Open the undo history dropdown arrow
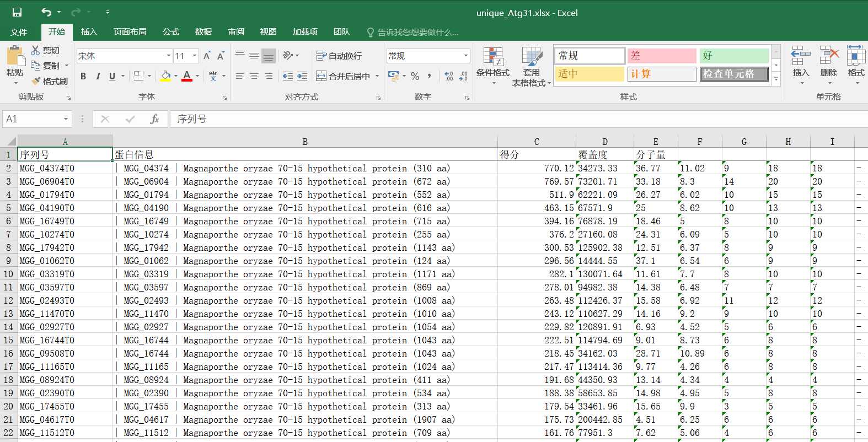This screenshot has width=868, height=442. pyautogui.click(x=58, y=12)
